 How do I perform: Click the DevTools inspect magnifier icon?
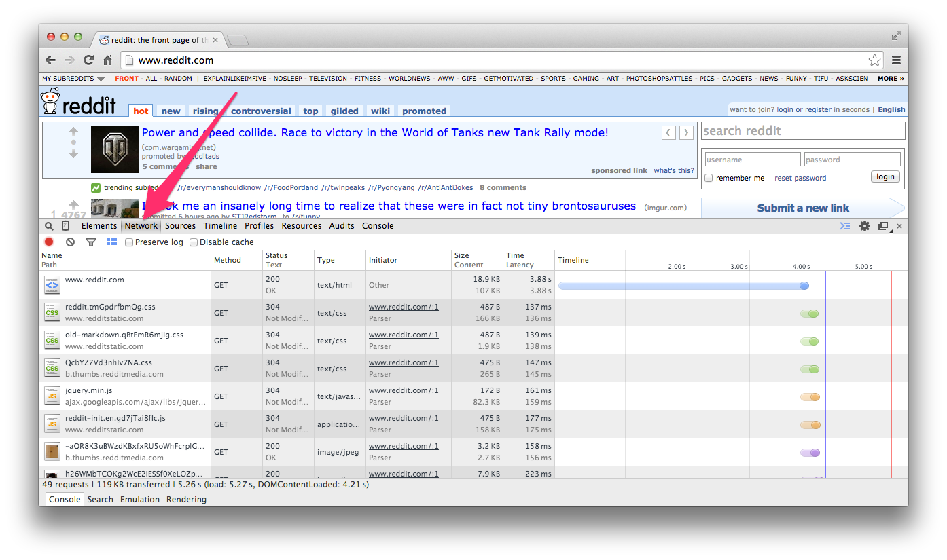[x=49, y=226]
